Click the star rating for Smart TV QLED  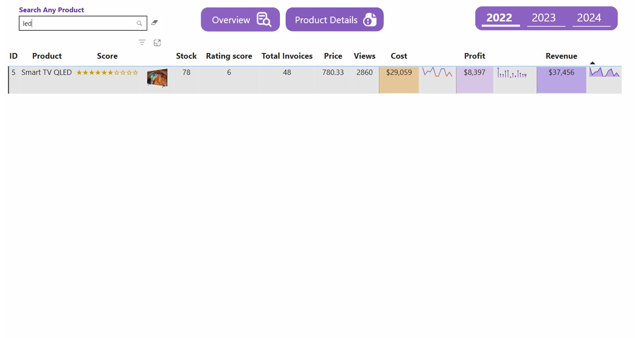coord(107,73)
